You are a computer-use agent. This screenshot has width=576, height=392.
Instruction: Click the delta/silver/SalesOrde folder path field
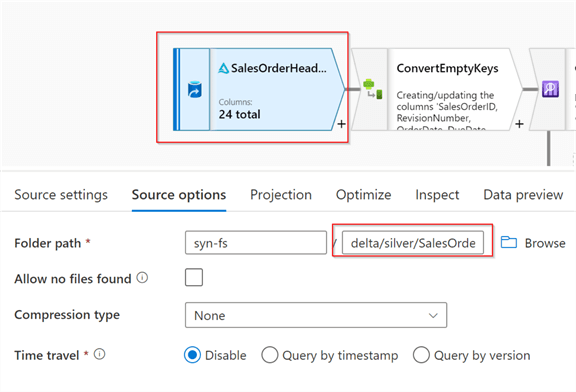tap(413, 242)
